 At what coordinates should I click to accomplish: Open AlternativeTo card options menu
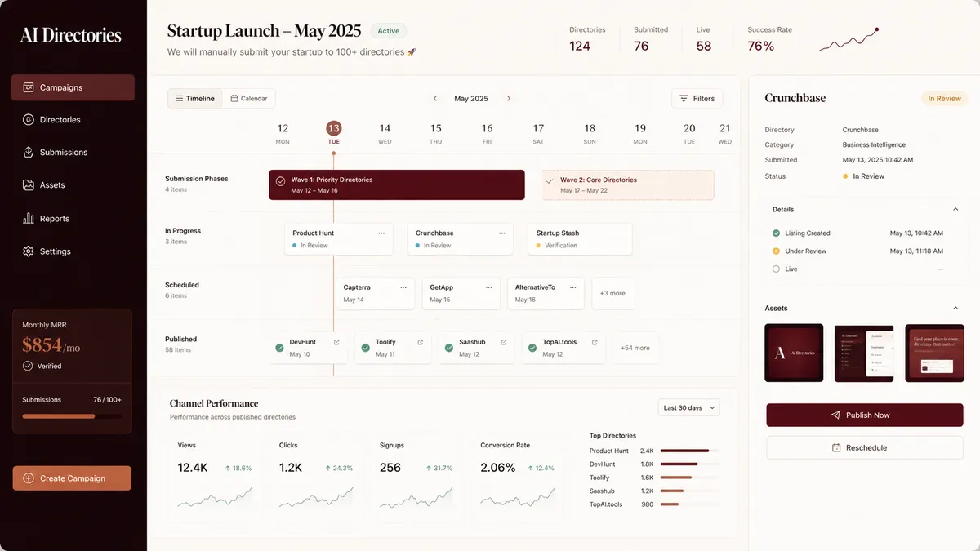(x=574, y=287)
